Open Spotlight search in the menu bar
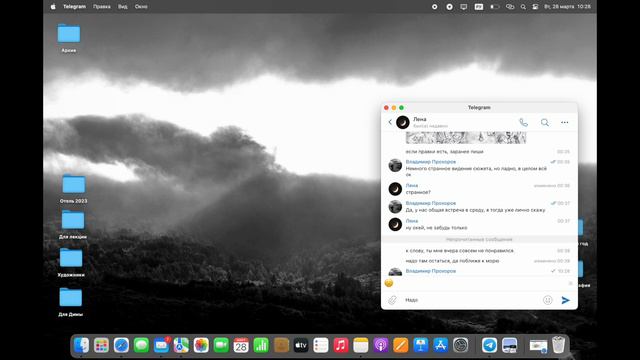This screenshot has height=360, width=640. click(523, 7)
